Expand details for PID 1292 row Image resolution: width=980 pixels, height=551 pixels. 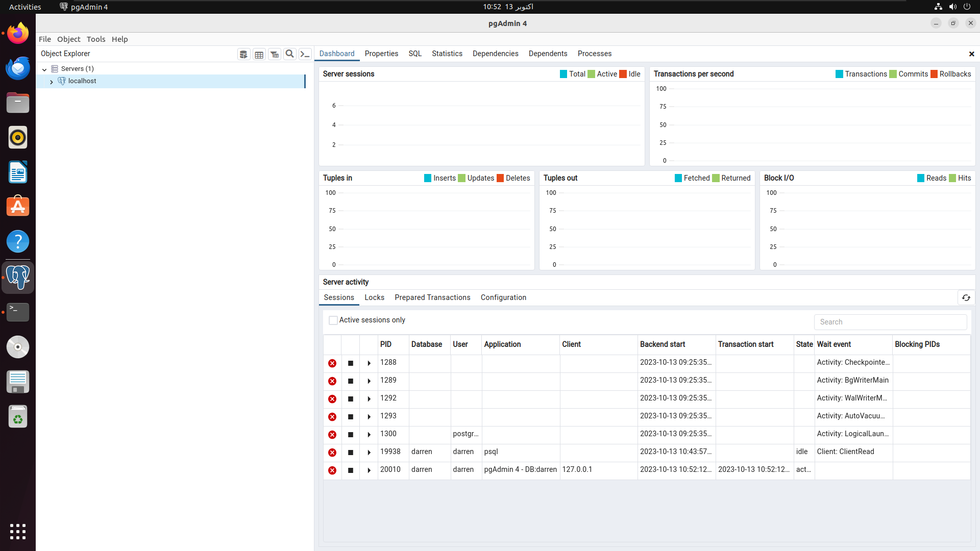369,399
